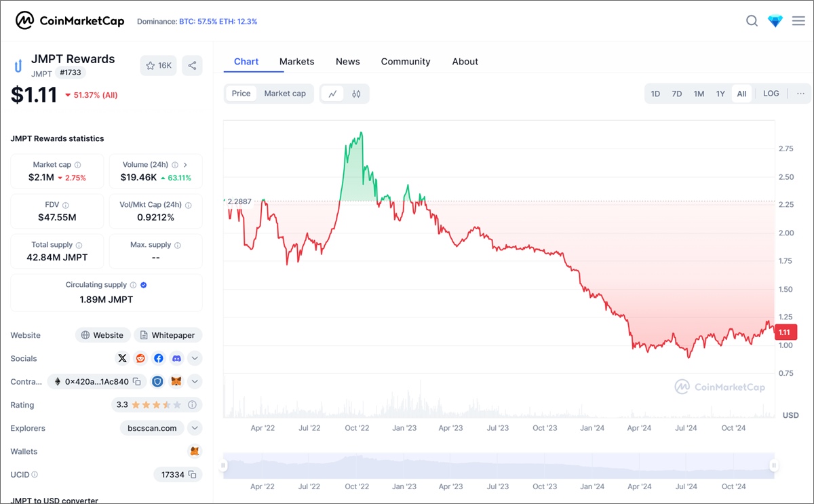
Task: Open the Chart tab
Action: click(x=246, y=61)
